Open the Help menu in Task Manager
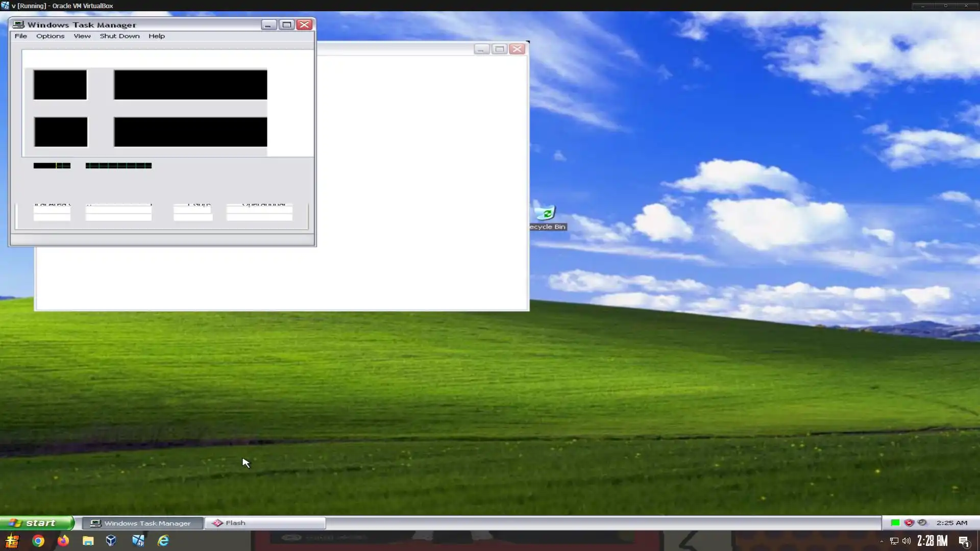The image size is (980, 551). pyautogui.click(x=156, y=36)
